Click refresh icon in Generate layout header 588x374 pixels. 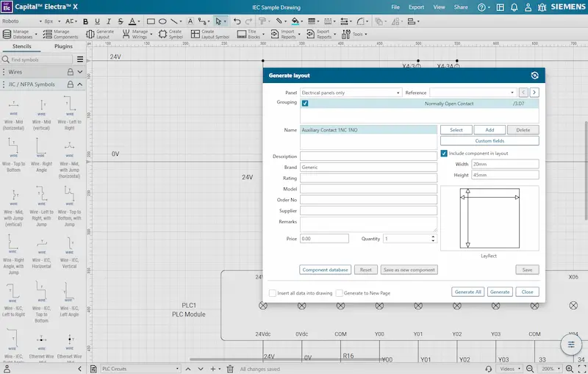[534, 75]
